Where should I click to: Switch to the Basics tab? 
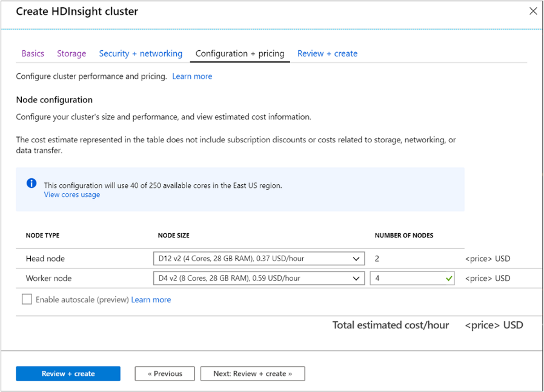pyautogui.click(x=33, y=53)
